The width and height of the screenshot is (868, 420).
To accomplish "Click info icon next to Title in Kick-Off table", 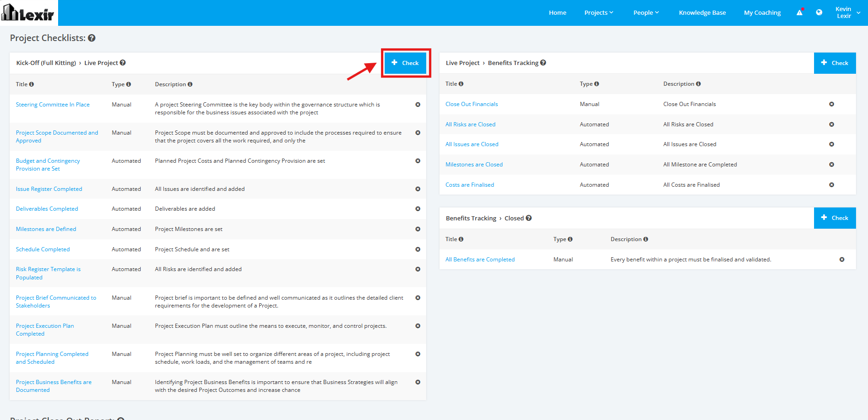I will click(31, 84).
